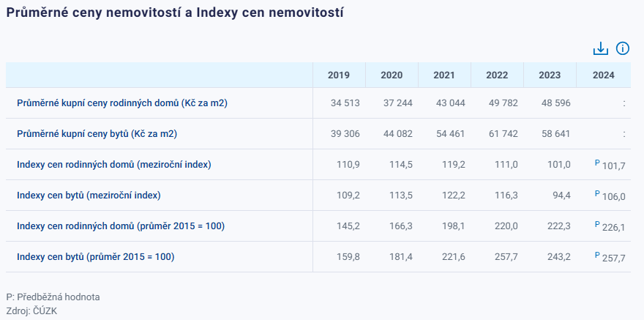Select the 2020 column header
This screenshot has height=320, width=644.
(x=392, y=75)
